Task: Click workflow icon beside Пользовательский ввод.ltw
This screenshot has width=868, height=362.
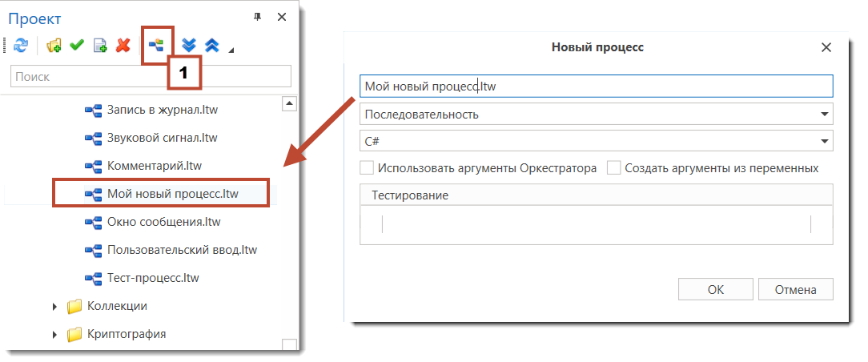Action: 92,250
